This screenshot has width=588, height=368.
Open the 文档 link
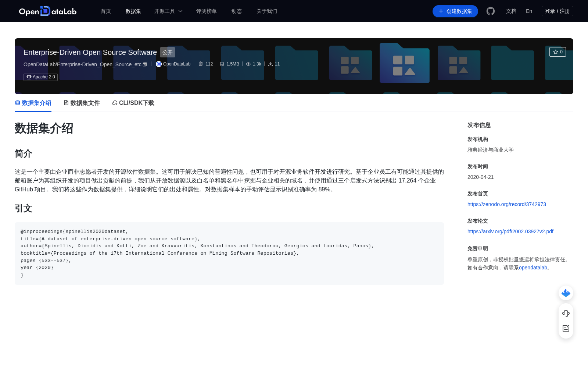point(511,11)
